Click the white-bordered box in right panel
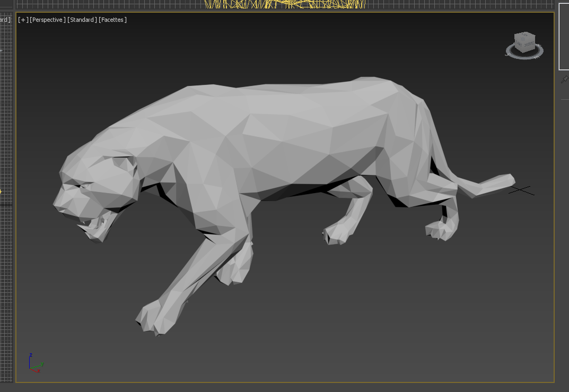 click(x=564, y=36)
